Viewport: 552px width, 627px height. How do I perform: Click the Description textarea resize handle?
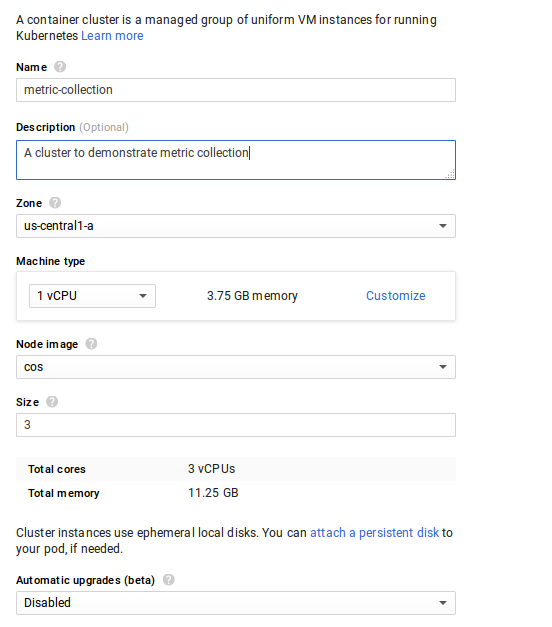pyautogui.click(x=450, y=174)
